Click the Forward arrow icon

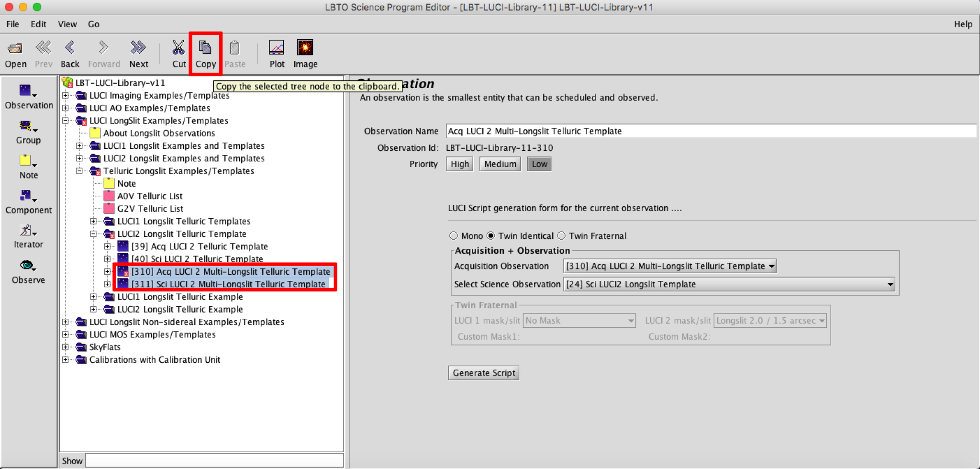pyautogui.click(x=103, y=47)
